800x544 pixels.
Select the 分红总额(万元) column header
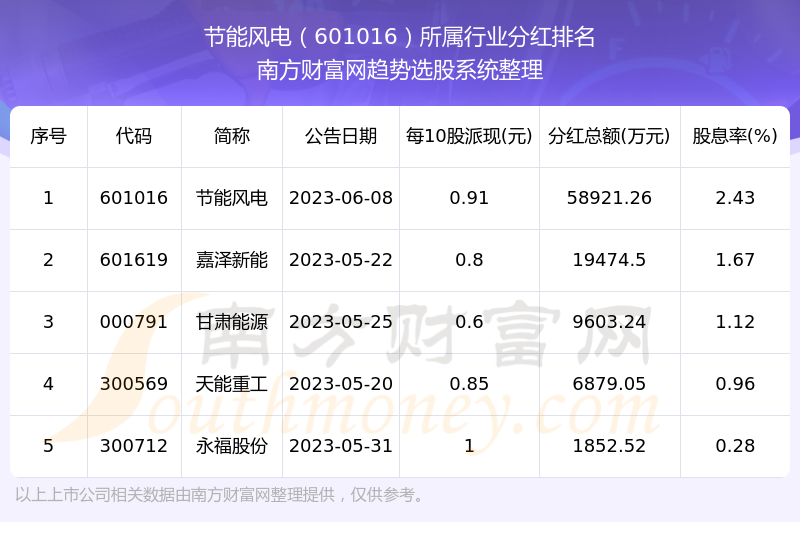609,136
